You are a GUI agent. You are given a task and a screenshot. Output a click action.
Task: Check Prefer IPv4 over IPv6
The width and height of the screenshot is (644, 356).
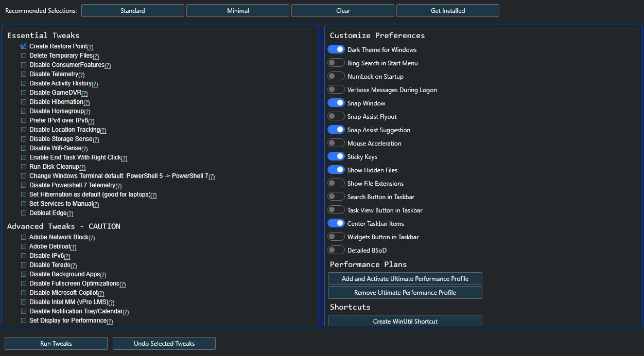(24, 120)
